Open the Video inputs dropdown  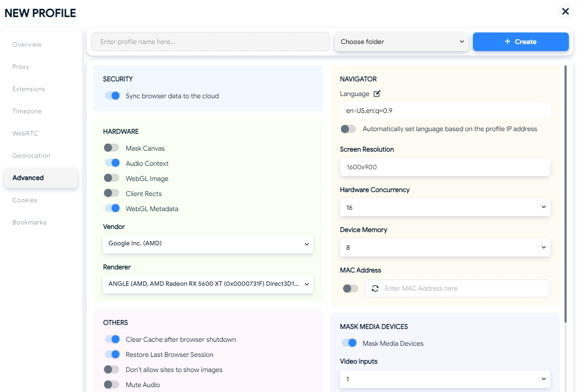(445, 379)
